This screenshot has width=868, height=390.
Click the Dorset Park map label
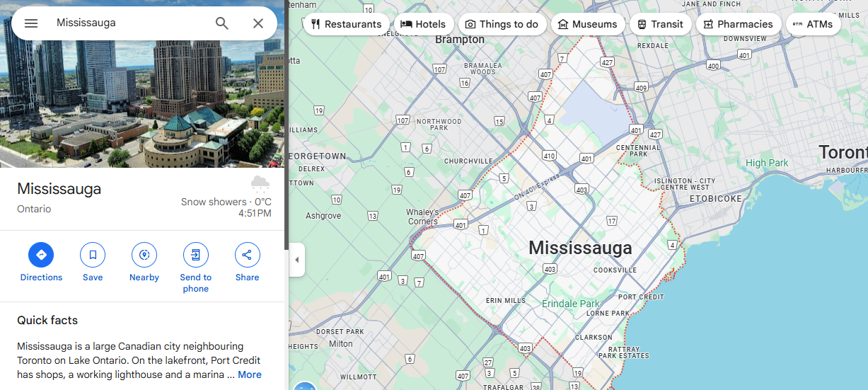[340, 332]
